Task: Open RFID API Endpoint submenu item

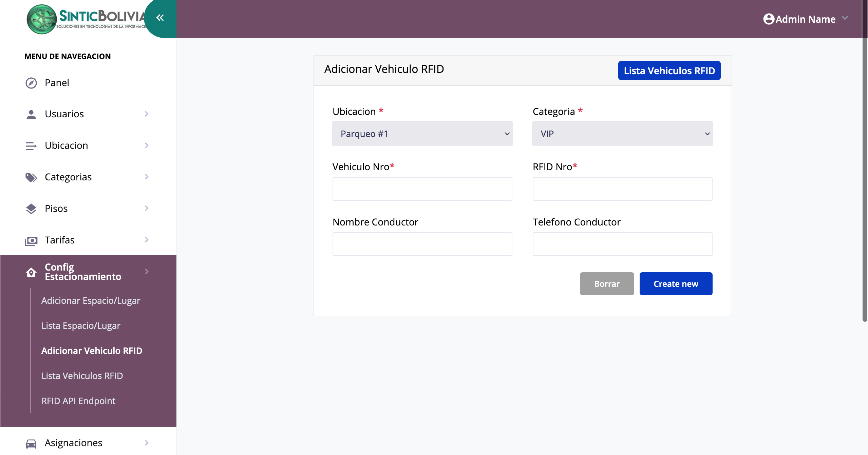Action: (x=78, y=401)
